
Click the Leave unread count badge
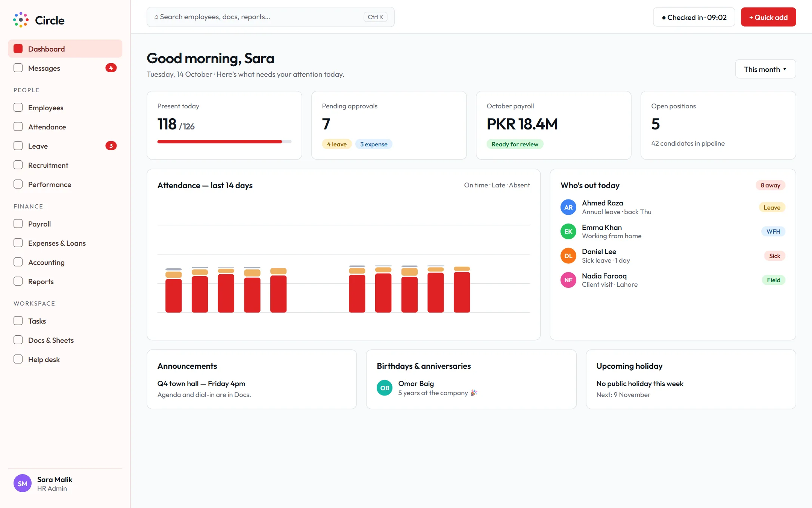pos(111,146)
